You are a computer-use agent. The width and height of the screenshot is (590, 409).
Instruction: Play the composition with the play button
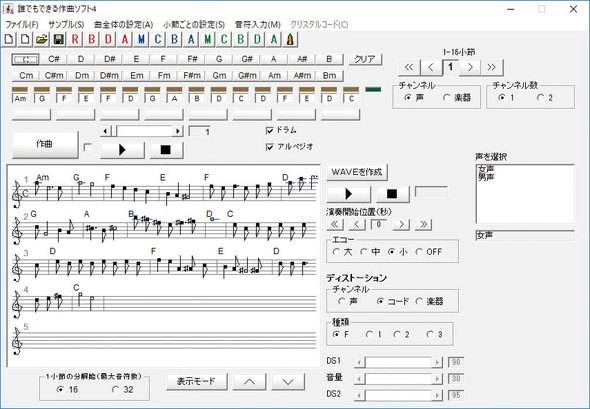[x=122, y=150]
